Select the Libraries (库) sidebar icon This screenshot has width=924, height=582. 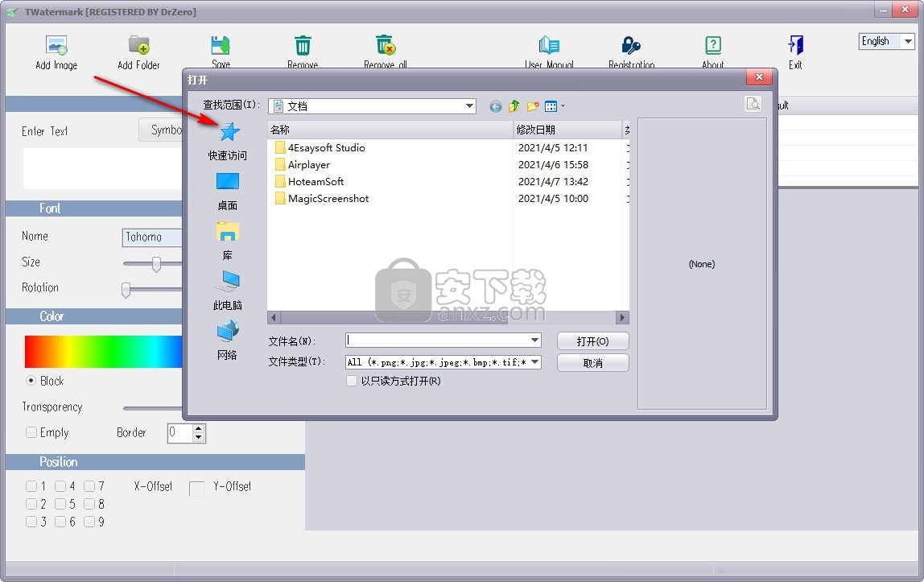tap(228, 232)
